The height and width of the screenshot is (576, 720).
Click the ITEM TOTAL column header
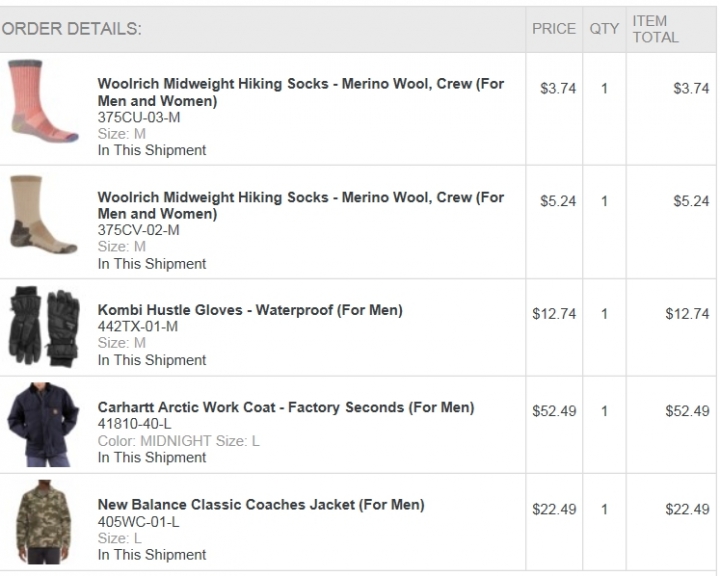coord(655,29)
